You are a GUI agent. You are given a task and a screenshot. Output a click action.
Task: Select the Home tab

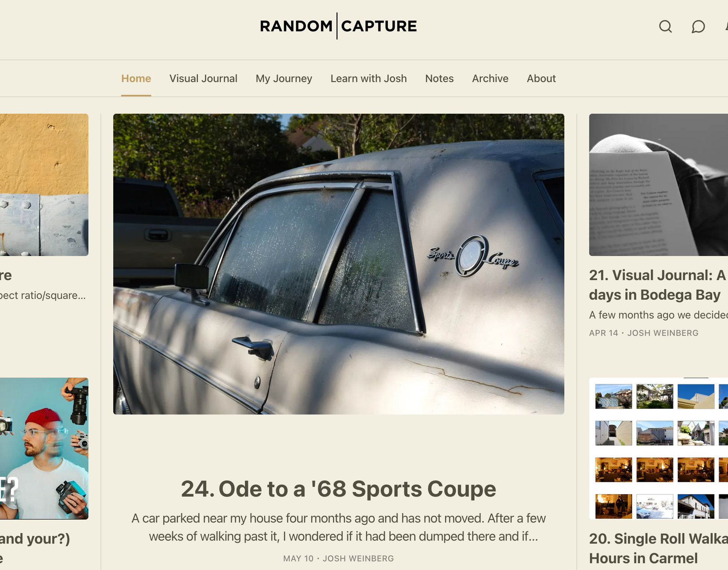pyautogui.click(x=136, y=78)
